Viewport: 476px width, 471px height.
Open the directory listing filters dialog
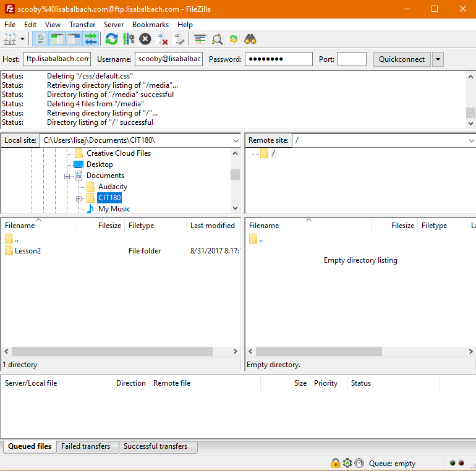(x=200, y=39)
